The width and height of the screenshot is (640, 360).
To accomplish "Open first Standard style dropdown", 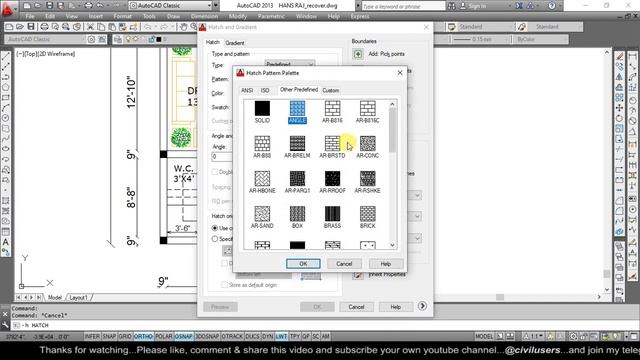I will click(x=485, y=27).
